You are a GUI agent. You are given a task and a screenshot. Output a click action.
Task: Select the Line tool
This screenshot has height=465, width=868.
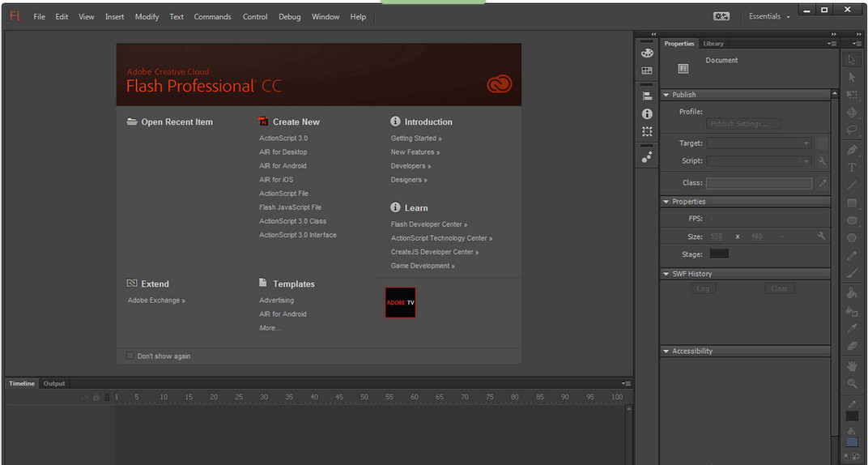[852, 185]
